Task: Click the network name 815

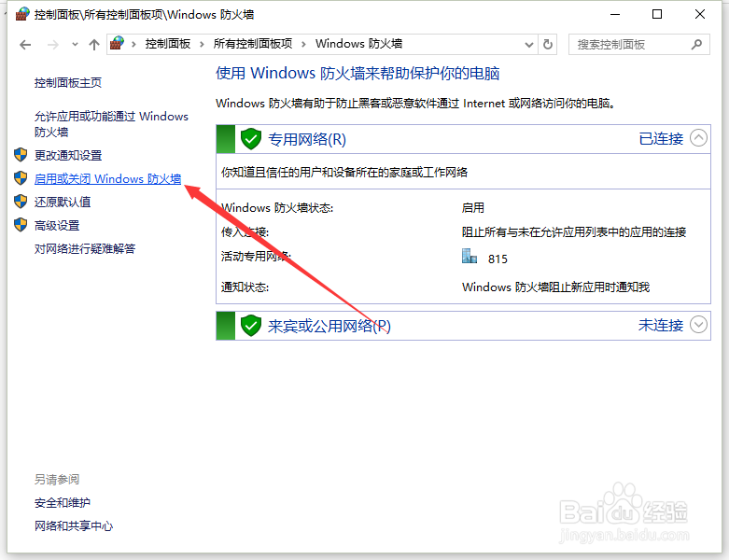Action: 498,259
